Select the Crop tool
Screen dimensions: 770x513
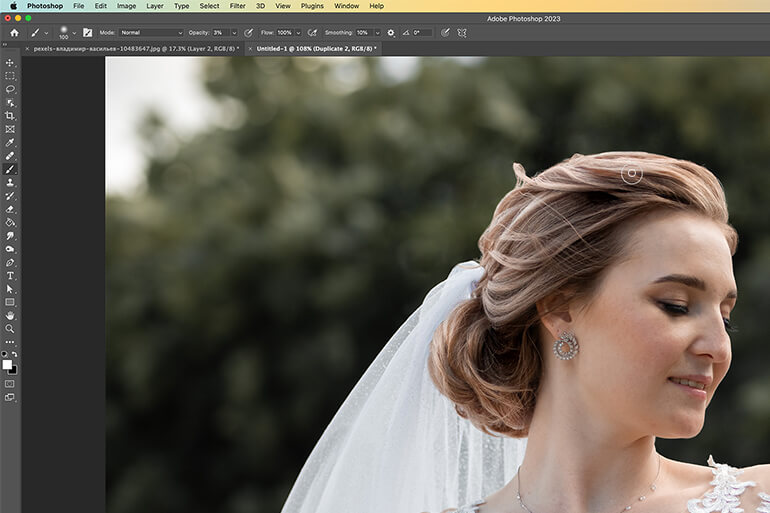(10, 116)
